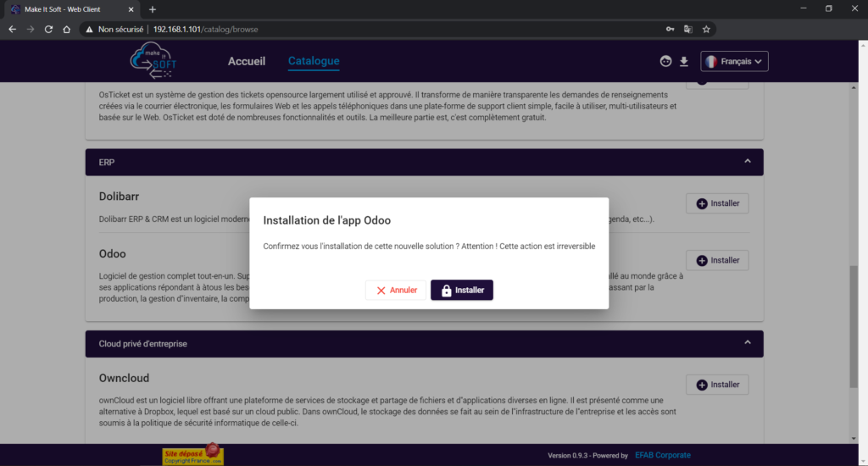Open the saved passwords key icon

coord(670,30)
